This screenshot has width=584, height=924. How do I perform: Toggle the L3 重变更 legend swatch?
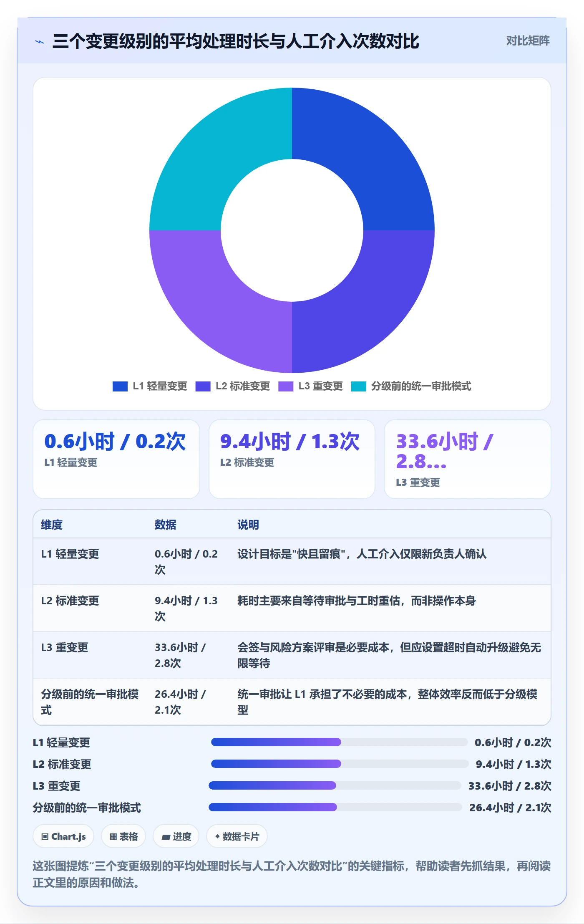tap(286, 386)
